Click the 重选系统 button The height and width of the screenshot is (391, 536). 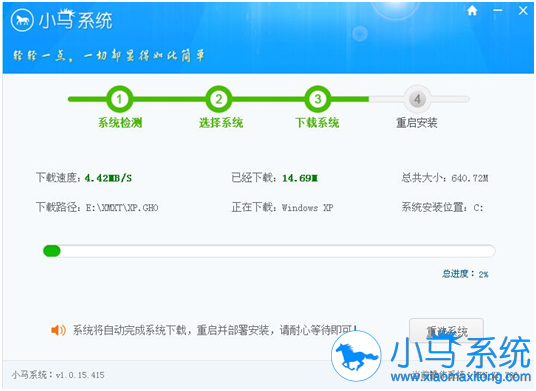pos(446,331)
